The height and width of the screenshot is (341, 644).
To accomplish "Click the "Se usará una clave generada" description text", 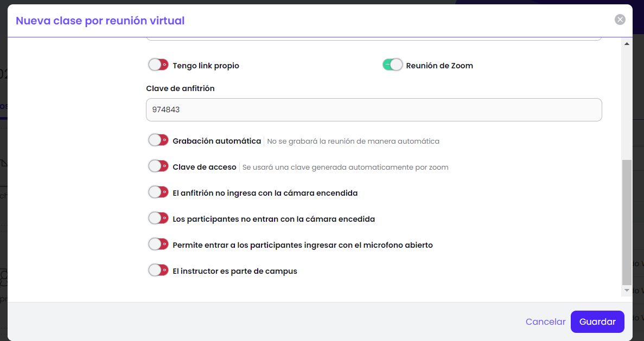I will pyautogui.click(x=345, y=167).
